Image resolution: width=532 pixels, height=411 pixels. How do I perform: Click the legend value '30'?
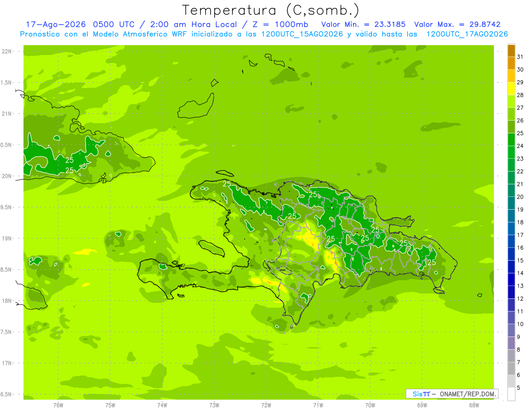pyautogui.click(x=520, y=70)
